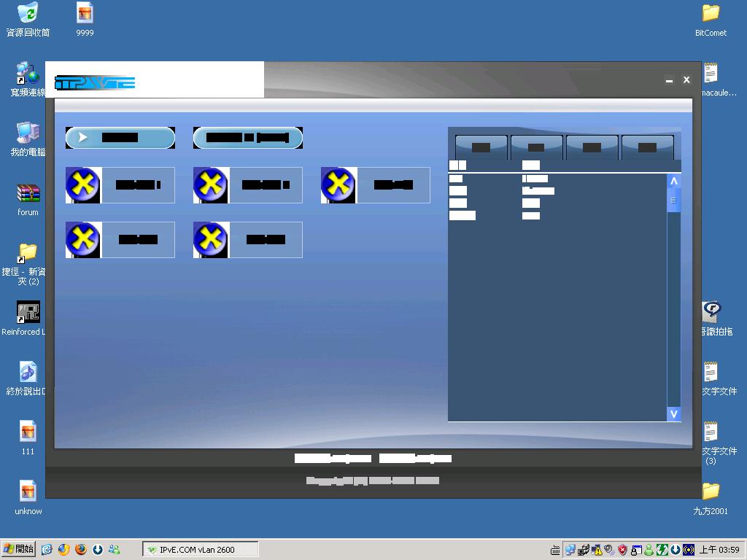Select the 文字文件 (3) text document icon
Screen dimensions: 747x560
[719, 443]
